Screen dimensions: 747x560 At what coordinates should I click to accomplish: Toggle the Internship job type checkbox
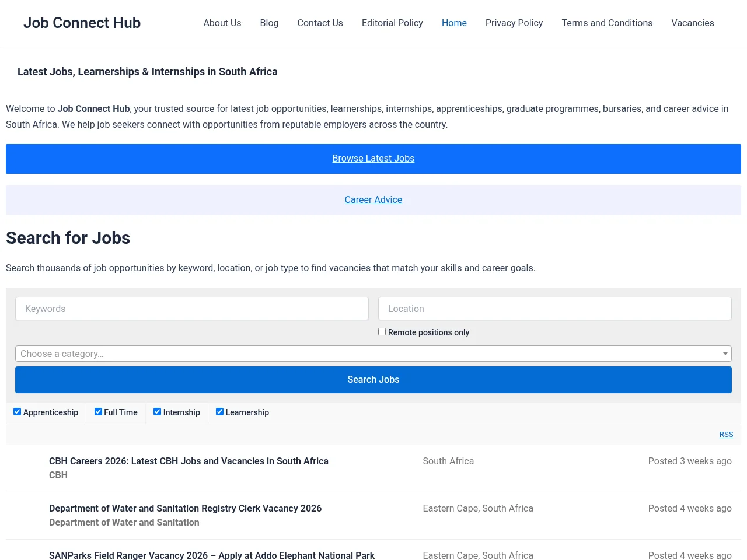pyautogui.click(x=157, y=411)
